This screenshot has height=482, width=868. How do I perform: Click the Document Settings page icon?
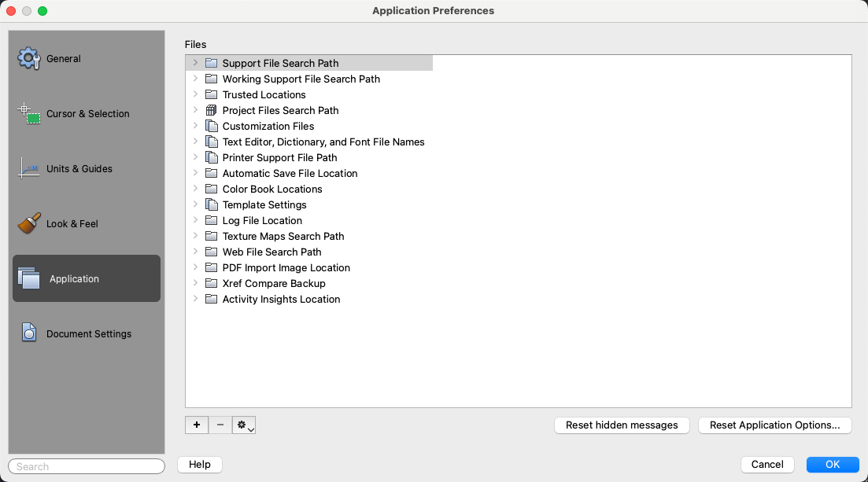[x=29, y=333]
